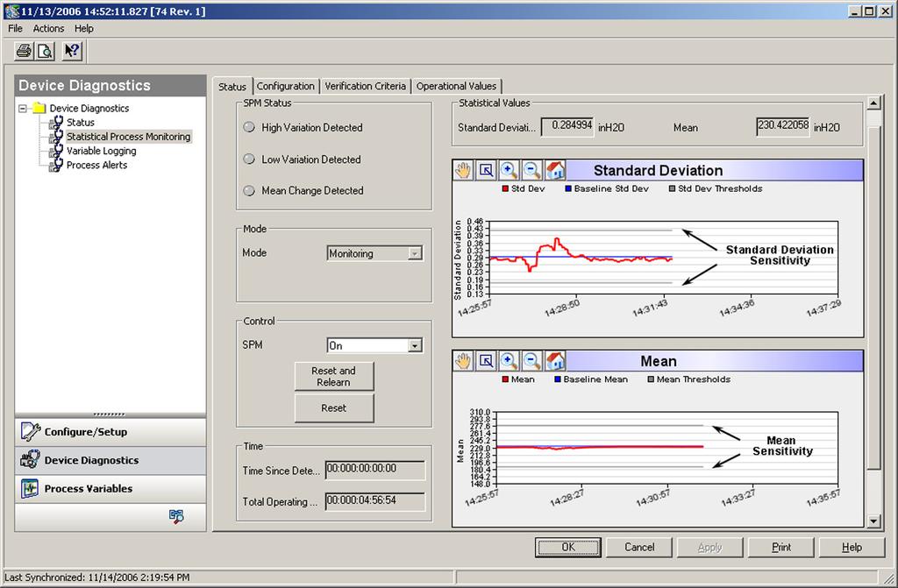Click the Device Diagnostics panel icon
Viewport: 898px width, 588px height.
(x=30, y=460)
